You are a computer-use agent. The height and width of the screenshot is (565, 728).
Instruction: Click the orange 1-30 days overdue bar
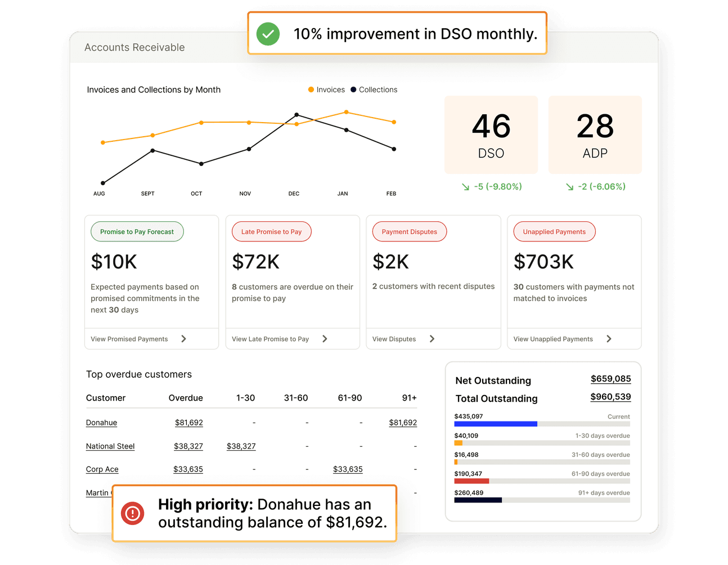pos(458,443)
